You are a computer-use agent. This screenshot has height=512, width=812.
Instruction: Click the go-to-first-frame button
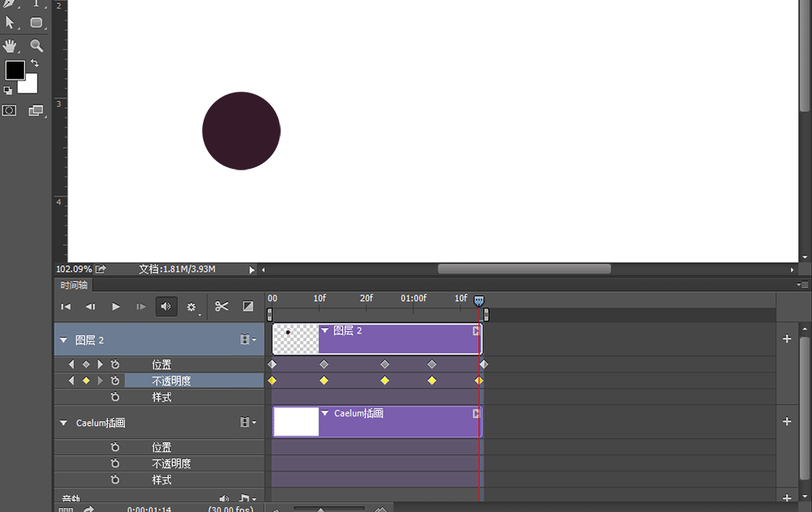(66, 307)
